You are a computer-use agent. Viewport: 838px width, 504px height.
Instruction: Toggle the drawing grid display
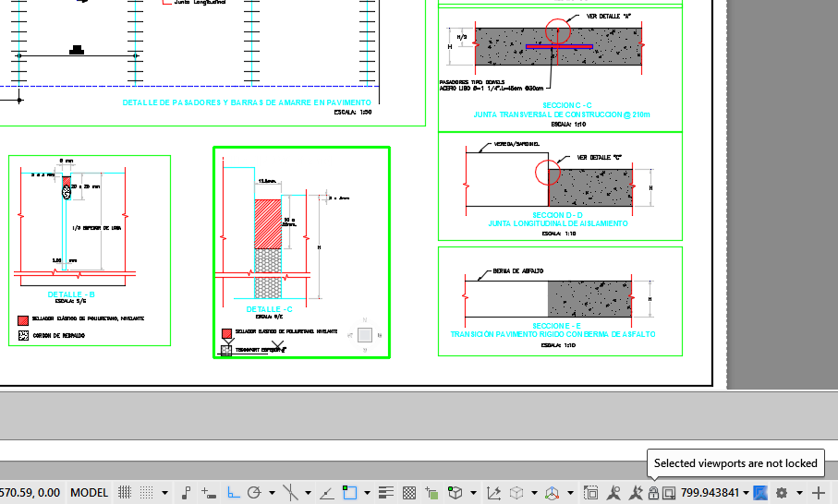pos(125,493)
